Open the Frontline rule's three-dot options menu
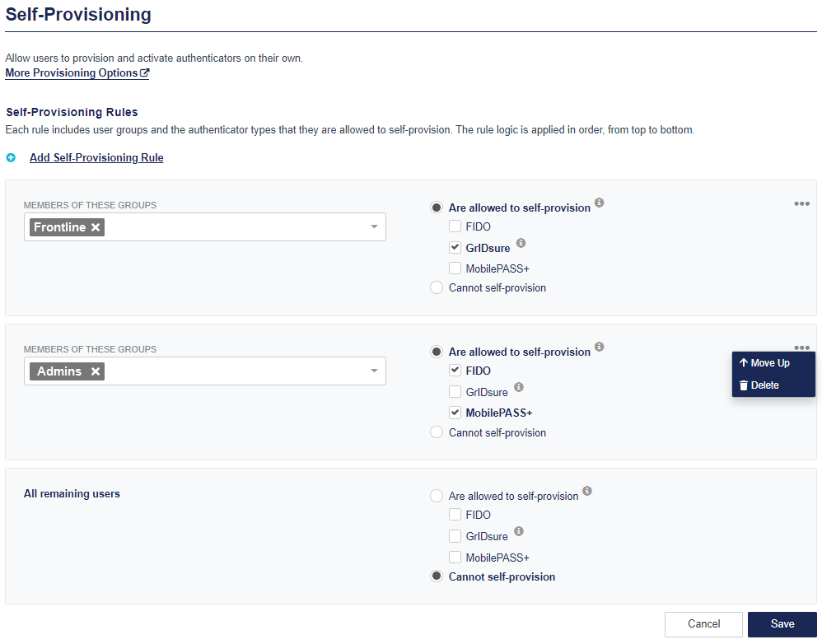This screenshot has width=822, height=644. point(801,204)
